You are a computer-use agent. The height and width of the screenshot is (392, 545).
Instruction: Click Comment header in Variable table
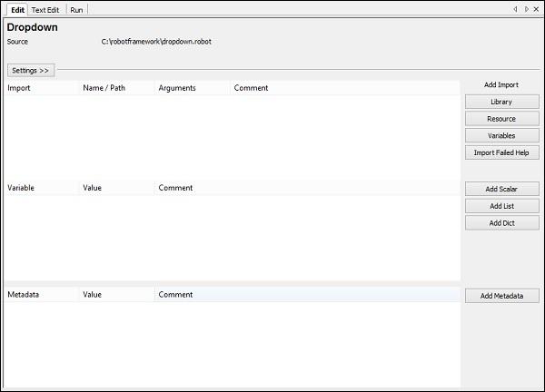pyautogui.click(x=307, y=188)
